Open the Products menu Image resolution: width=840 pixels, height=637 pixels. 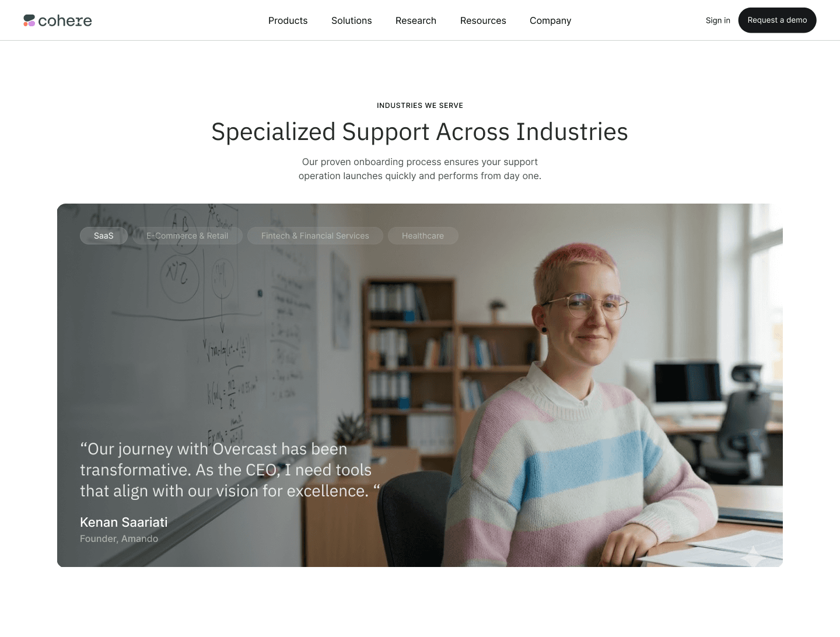288,20
